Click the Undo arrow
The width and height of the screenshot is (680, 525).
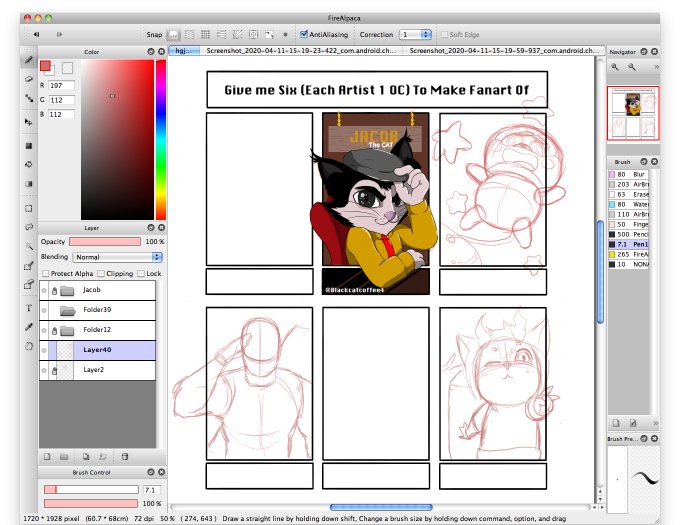click(37, 34)
